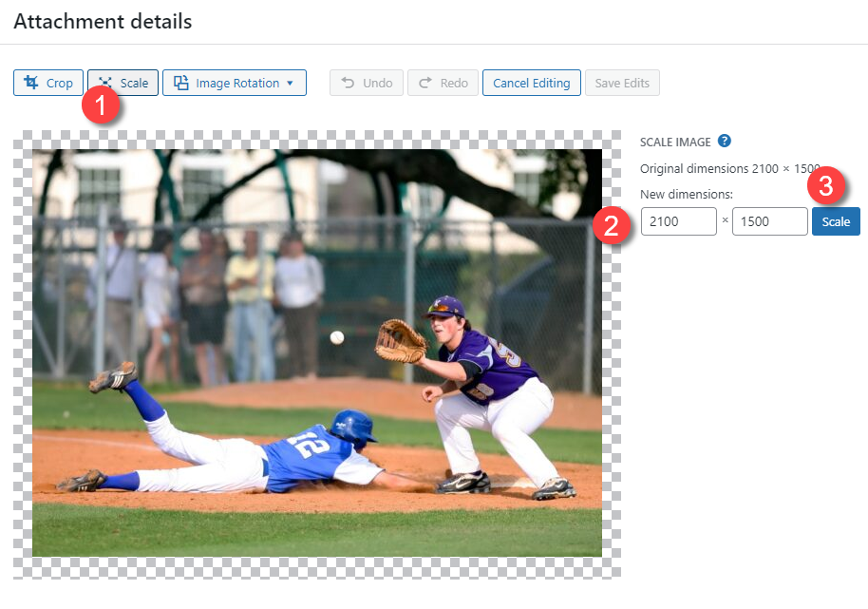Open Scale Image help question mark
The height and width of the screenshot is (609, 868).
(x=724, y=141)
